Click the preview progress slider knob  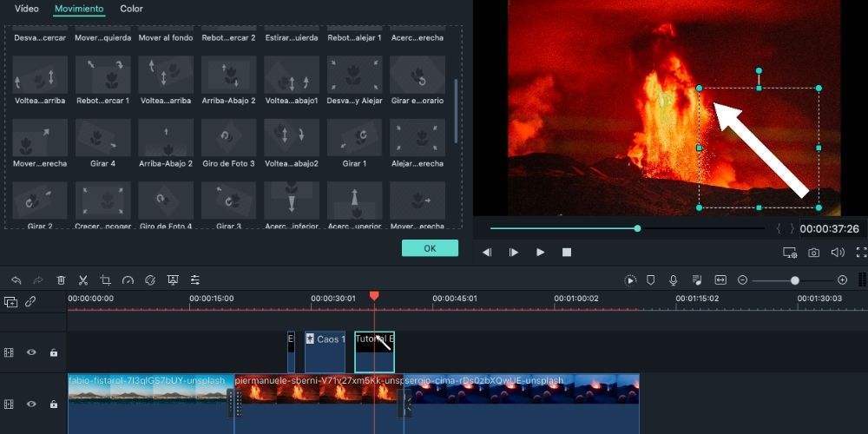[x=637, y=228]
